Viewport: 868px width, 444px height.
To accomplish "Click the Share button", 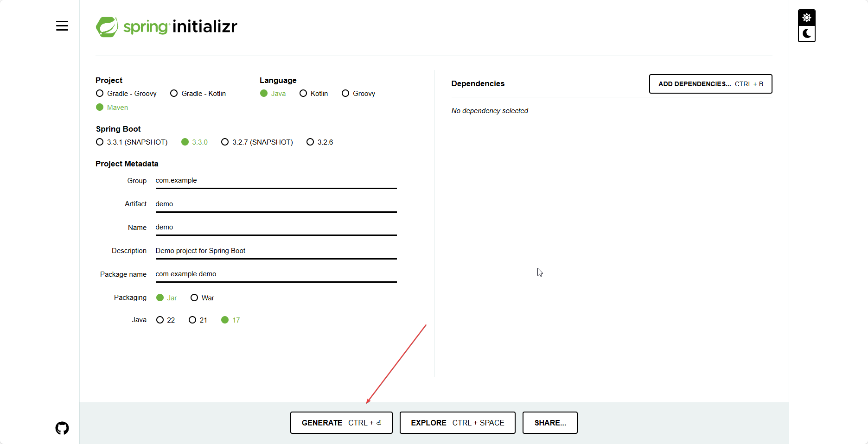I will tap(550, 423).
